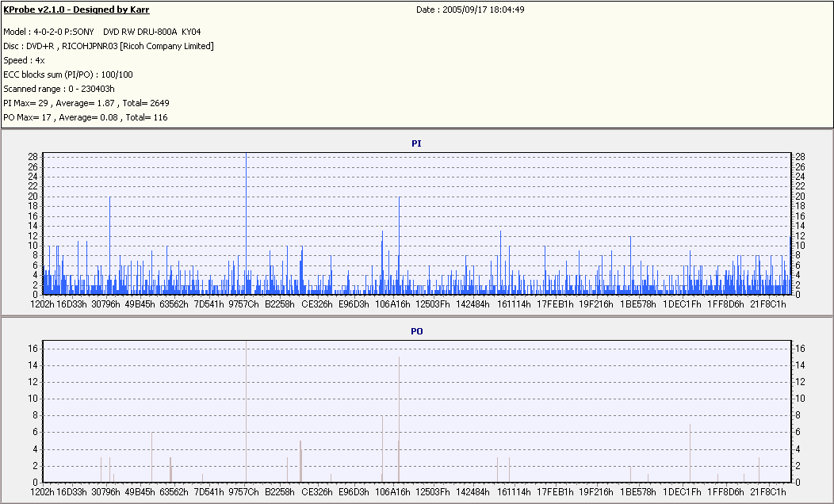The width and height of the screenshot is (834, 504).
Task: Click the 'KProbe v2.1.0 - Designed by Karr' title
Action: 76,10
